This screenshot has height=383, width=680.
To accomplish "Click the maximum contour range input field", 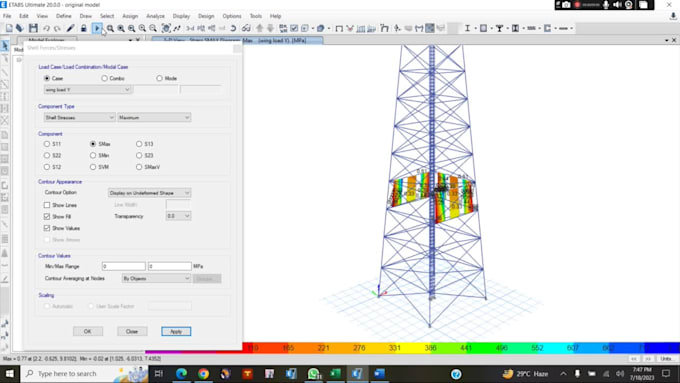I will point(170,266).
